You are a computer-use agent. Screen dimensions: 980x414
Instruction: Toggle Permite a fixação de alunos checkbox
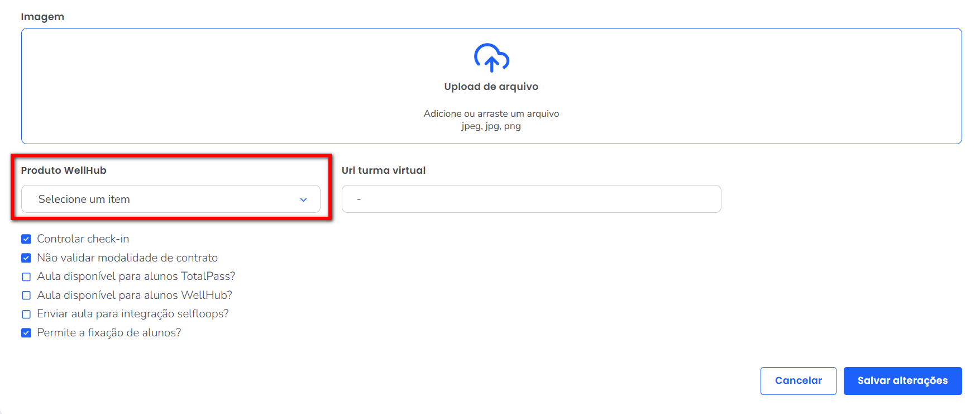click(x=26, y=333)
